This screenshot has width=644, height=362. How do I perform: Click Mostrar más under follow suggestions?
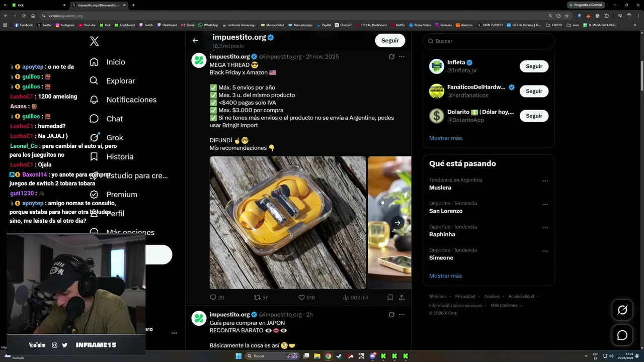point(445,138)
